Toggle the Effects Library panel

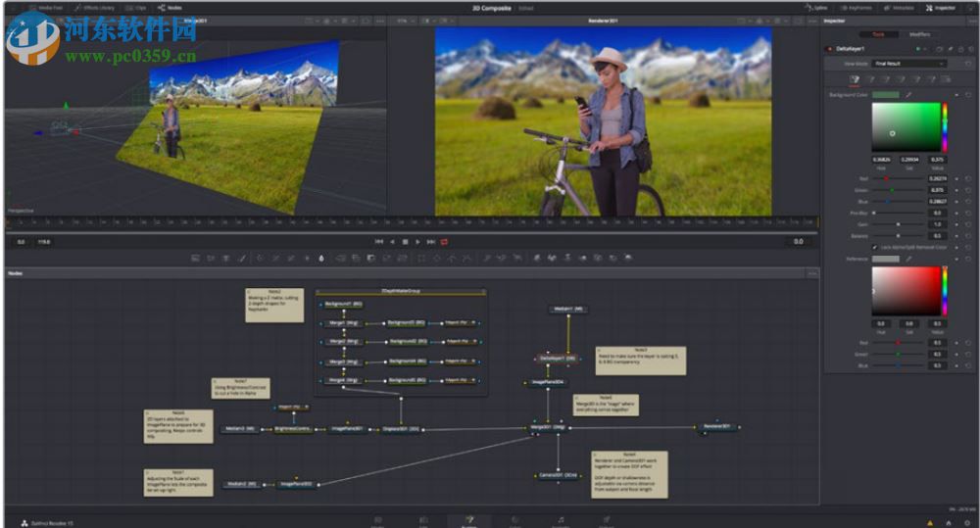[94, 8]
